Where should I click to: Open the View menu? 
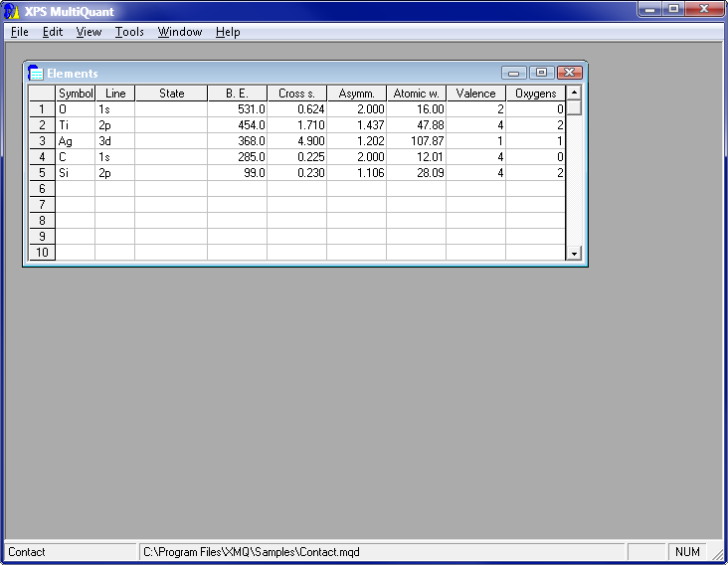(x=89, y=32)
